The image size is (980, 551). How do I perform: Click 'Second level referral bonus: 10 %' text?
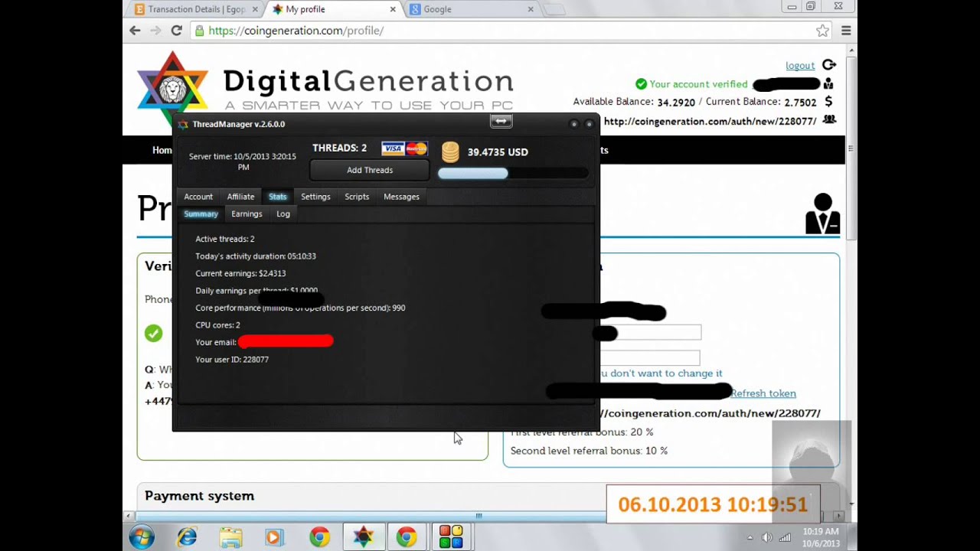tap(589, 451)
